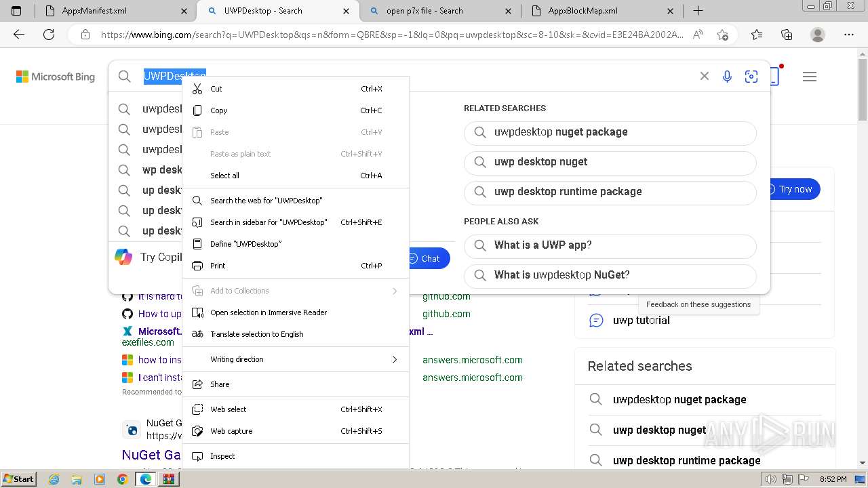The height and width of the screenshot is (488, 868).
Task: Select "uwp desktop runtime package" in suggestion panel
Action: [x=610, y=192]
